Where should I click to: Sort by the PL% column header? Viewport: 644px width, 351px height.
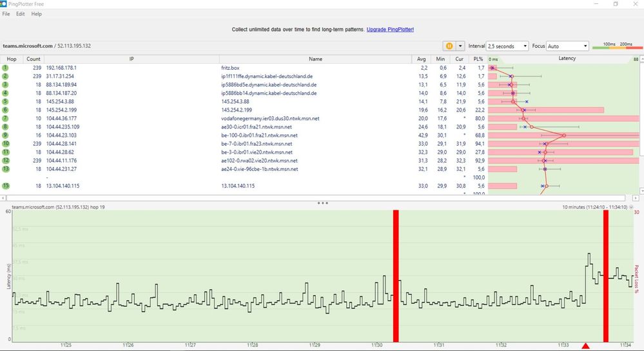pos(478,59)
